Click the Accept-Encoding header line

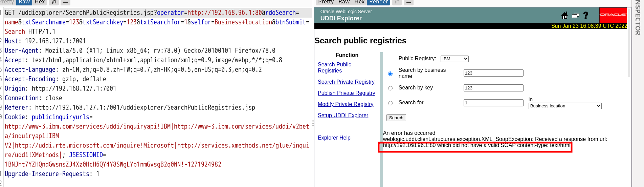click(55, 79)
